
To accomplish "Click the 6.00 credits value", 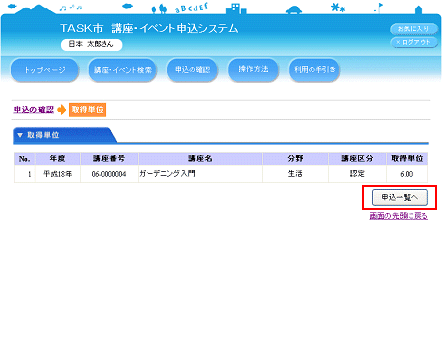I will click(407, 174).
